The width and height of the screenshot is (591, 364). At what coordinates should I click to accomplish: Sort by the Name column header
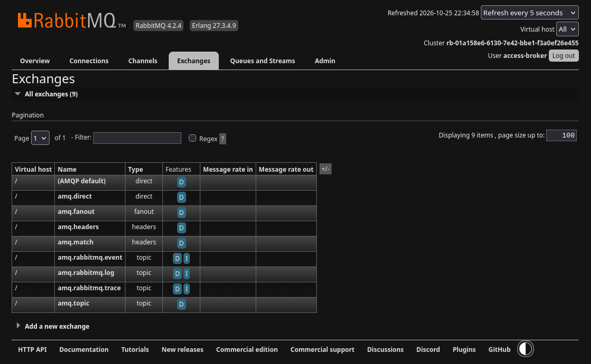coord(67,170)
